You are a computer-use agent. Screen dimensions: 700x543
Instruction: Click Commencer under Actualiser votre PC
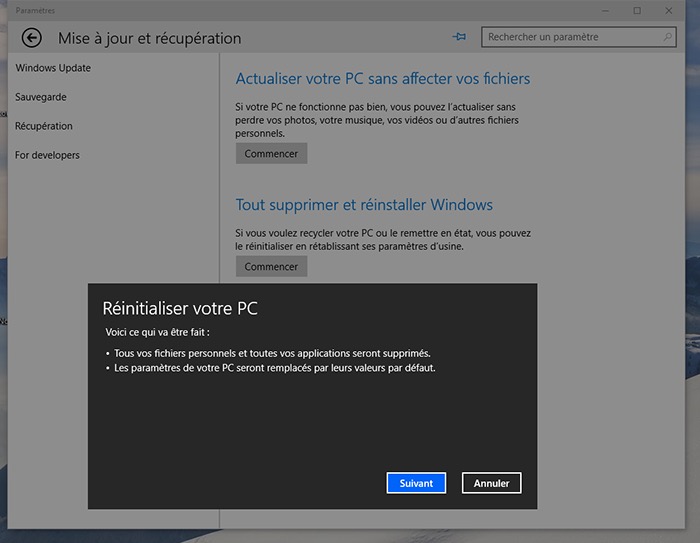click(x=271, y=154)
